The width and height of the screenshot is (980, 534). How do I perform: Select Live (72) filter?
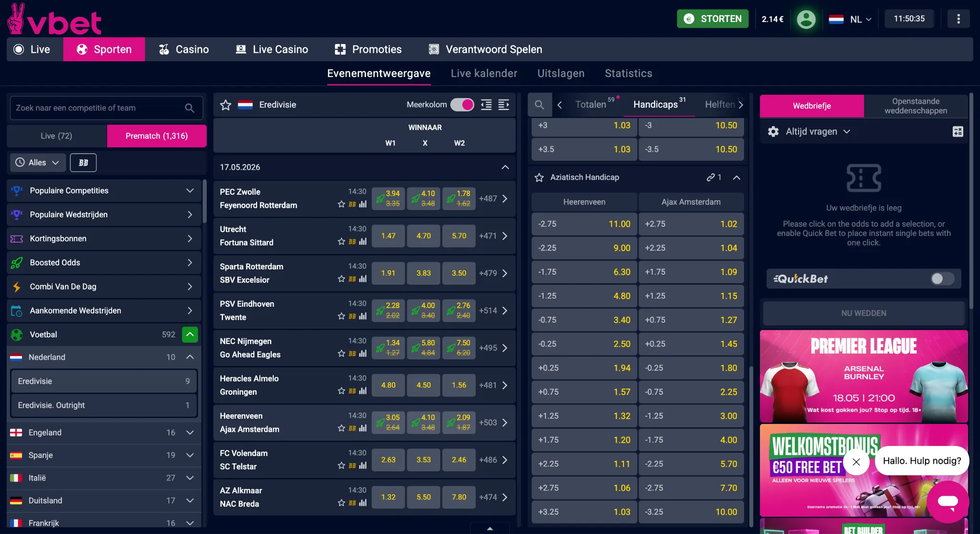[56, 136]
